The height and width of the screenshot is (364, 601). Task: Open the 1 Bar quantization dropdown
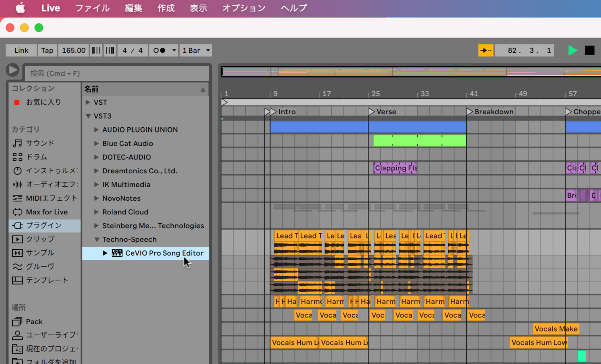196,50
